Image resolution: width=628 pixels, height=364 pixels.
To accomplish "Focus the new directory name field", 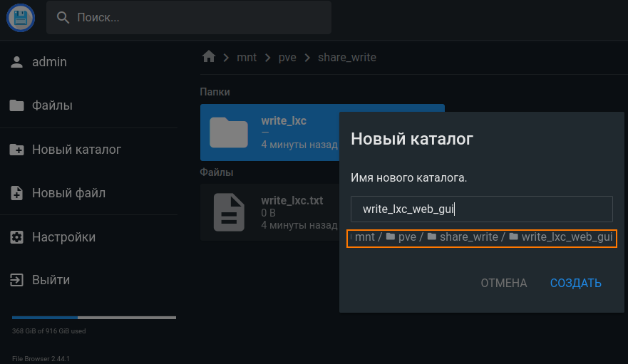I will [x=481, y=209].
